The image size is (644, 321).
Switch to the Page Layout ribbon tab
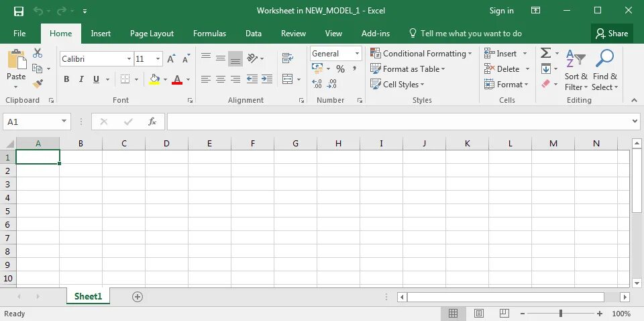click(x=152, y=34)
